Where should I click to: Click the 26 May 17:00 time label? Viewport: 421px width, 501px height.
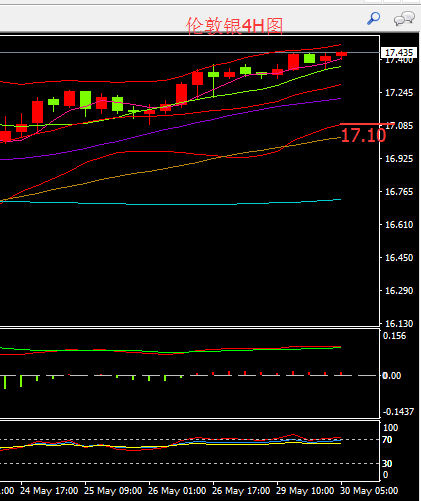pos(241,491)
